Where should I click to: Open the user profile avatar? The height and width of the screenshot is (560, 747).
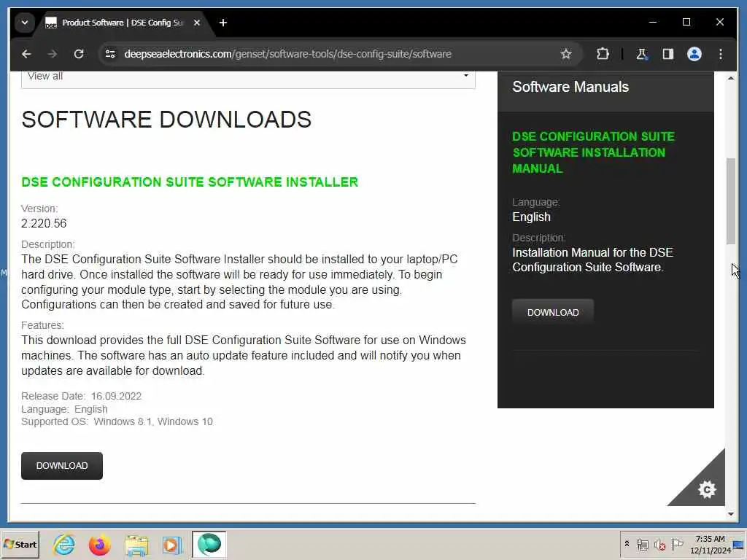(x=694, y=54)
